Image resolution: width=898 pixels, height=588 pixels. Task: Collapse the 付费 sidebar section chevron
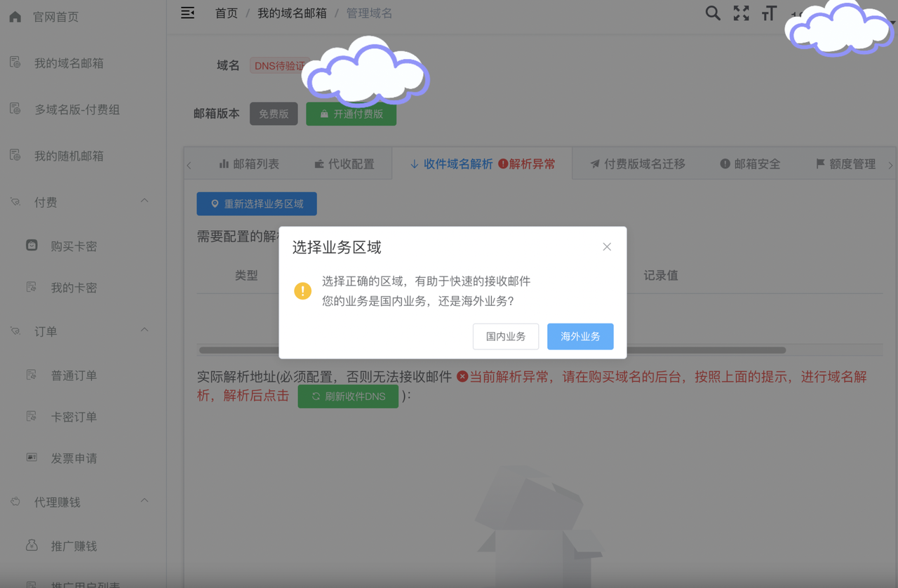click(145, 201)
